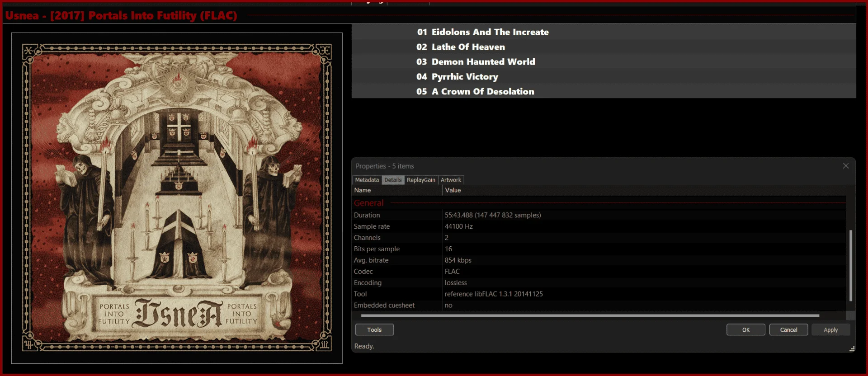
Task: Click the horizontal scrollbar in Properties
Action: (590, 315)
